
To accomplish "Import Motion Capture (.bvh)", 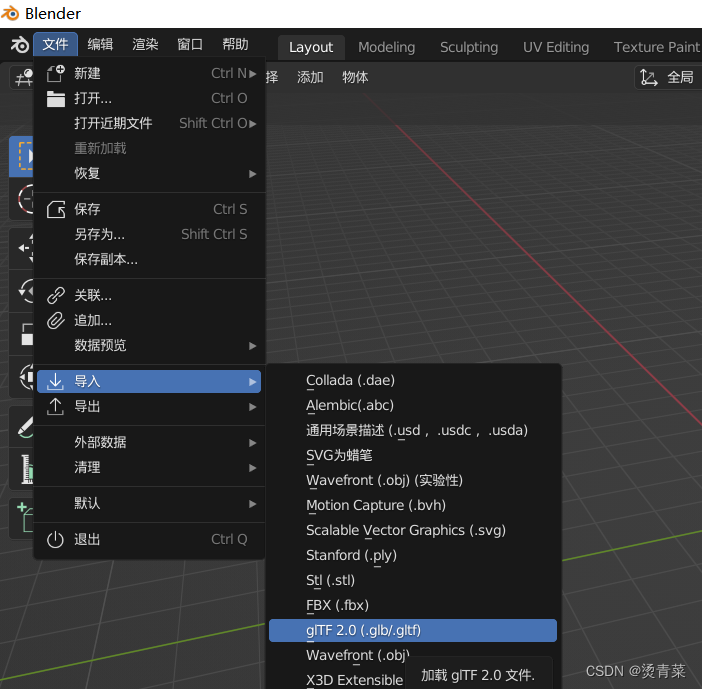I will click(413, 506).
